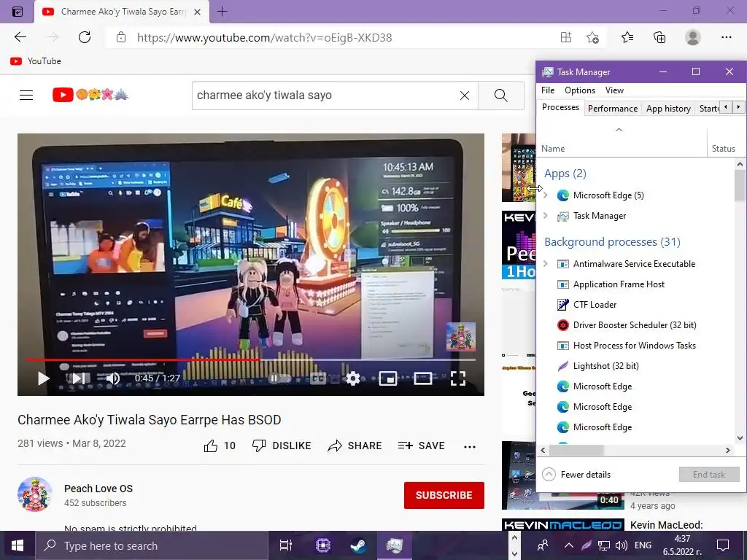Expand Antimalware Service Executable

tap(546, 264)
